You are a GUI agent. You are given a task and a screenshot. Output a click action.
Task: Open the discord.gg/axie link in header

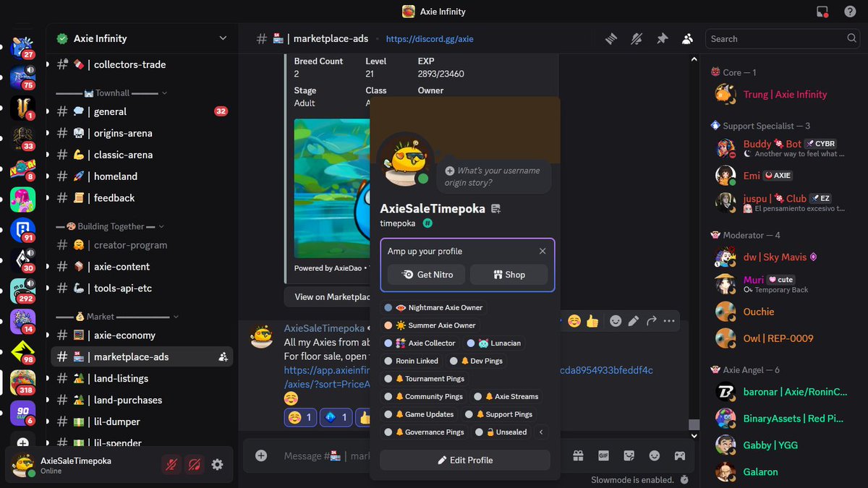point(430,39)
